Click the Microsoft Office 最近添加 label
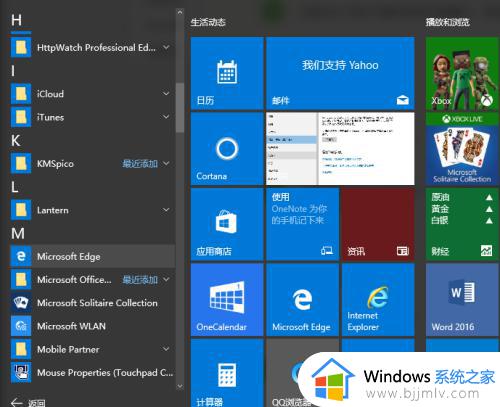The width and height of the screenshot is (500, 407). pyautogui.click(x=140, y=280)
